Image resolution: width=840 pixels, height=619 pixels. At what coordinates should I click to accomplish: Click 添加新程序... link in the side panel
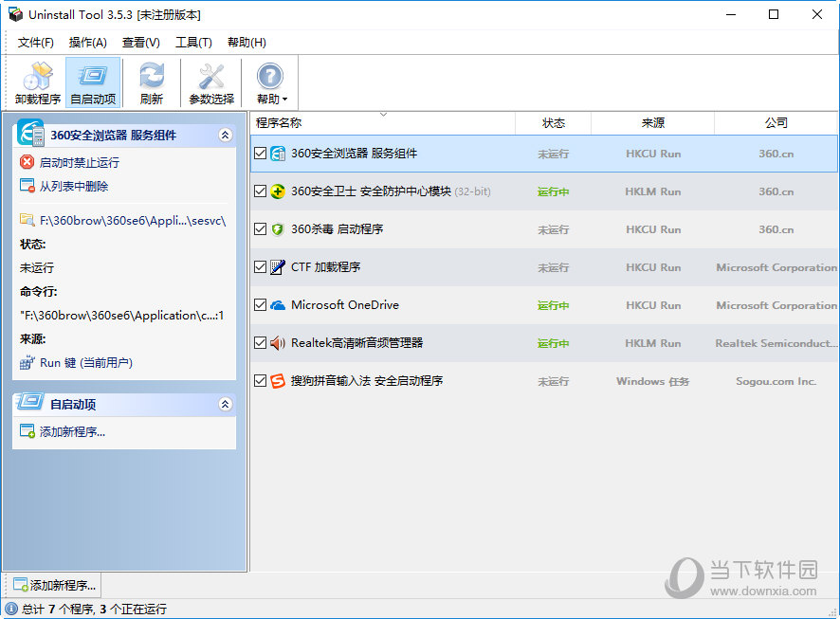click(x=72, y=431)
